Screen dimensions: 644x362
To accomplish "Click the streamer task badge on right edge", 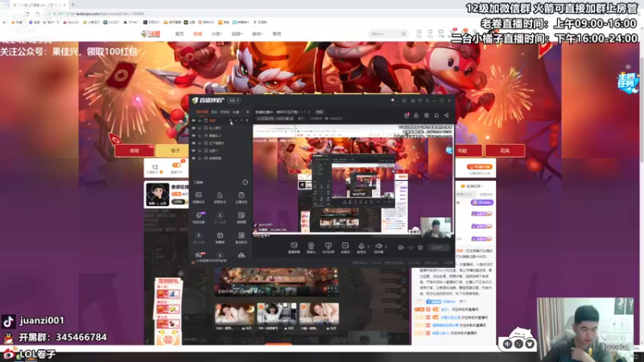I will [628, 81].
